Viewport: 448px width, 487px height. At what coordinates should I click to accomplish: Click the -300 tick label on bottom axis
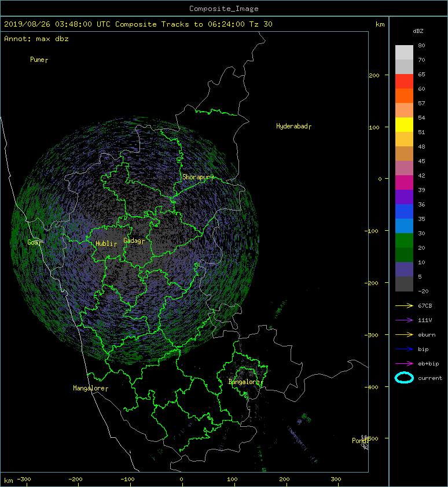[24, 479]
